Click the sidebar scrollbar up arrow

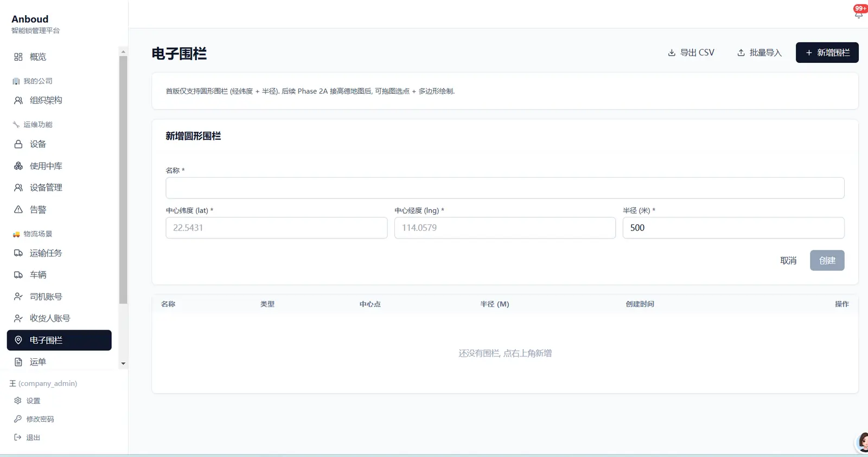pos(123,52)
